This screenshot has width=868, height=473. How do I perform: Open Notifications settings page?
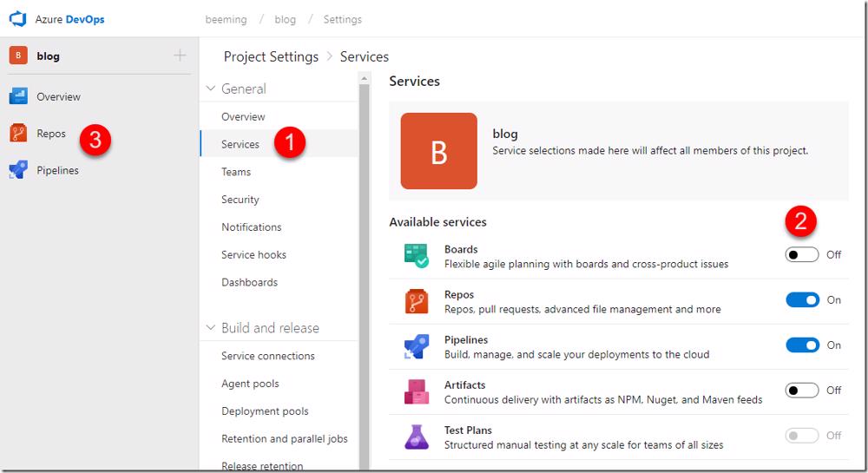point(252,227)
